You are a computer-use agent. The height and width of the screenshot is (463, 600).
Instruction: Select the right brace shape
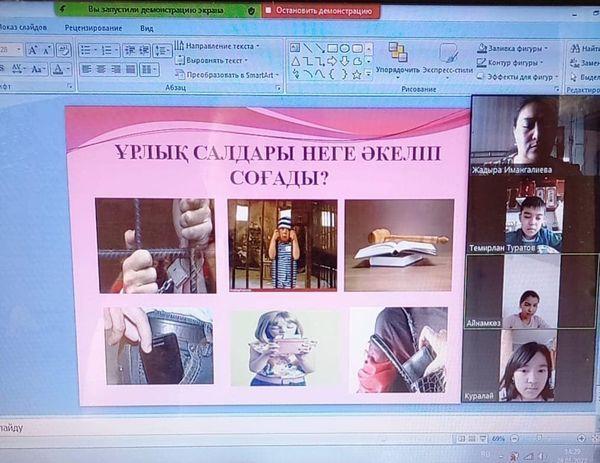344,73
